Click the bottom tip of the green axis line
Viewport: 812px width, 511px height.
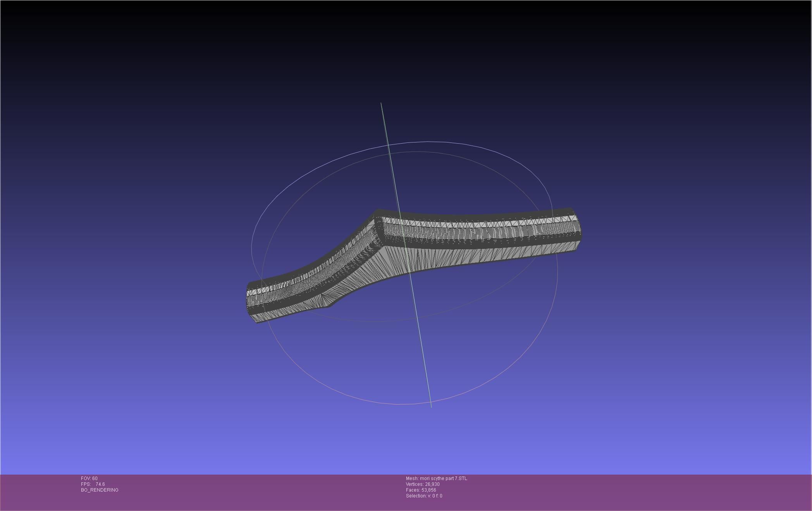(x=431, y=406)
